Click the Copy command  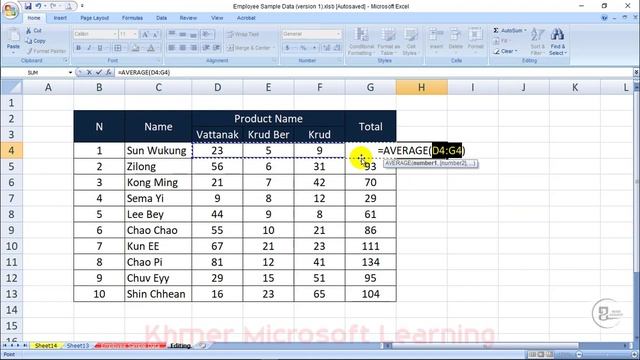(x=36, y=41)
